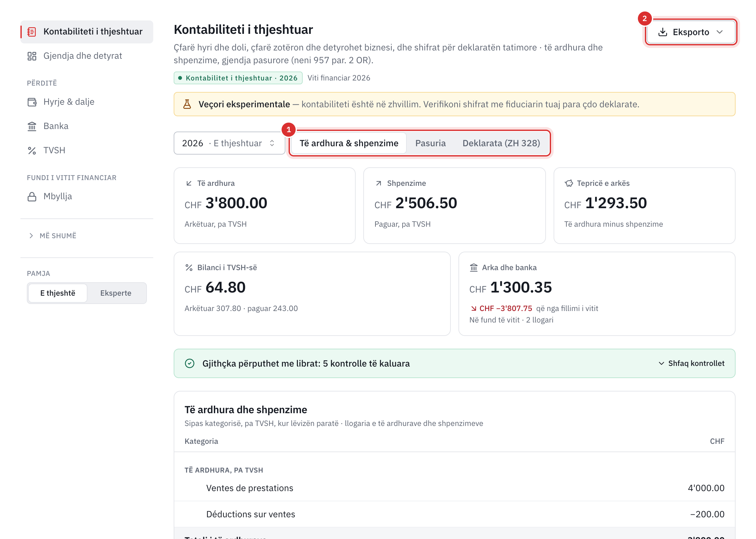Click the CHF 2'506.50 expenses value

[x=416, y=203]
